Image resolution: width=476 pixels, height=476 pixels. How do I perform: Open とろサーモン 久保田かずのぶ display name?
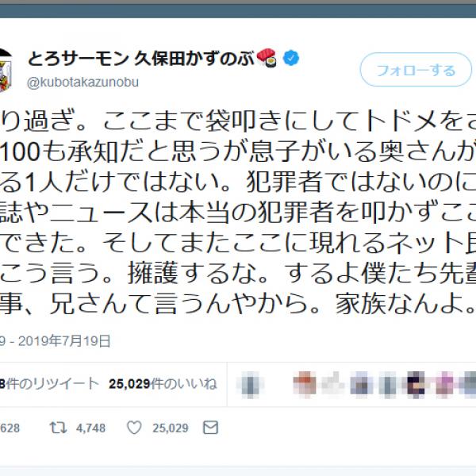pyautogui.click(x=141, y=58)
